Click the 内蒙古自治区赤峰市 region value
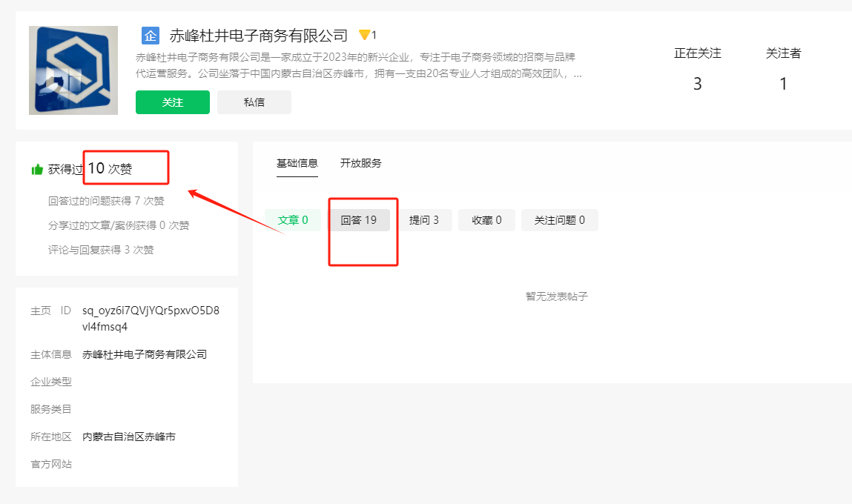Image resolution: width=852 pixels, height=504 pixels. click(x=129, y=437)
